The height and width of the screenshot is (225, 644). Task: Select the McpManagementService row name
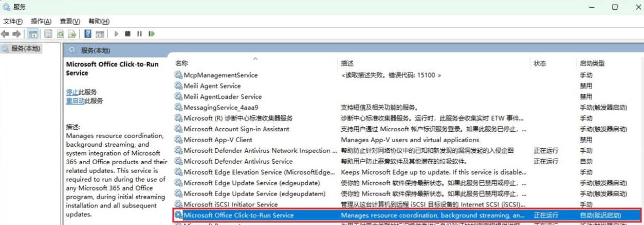[220, 75]
